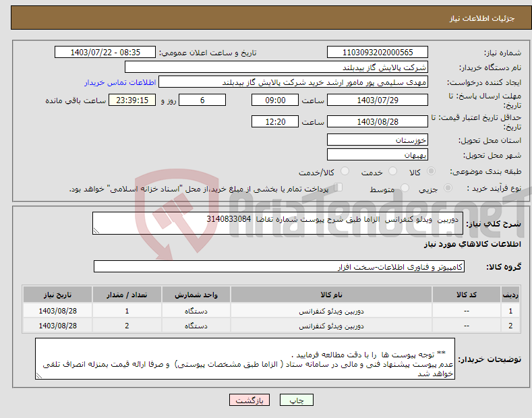Click the remaining days field showing 6
Viewport: 532px width, 418px height.
[x=202, y=100]
